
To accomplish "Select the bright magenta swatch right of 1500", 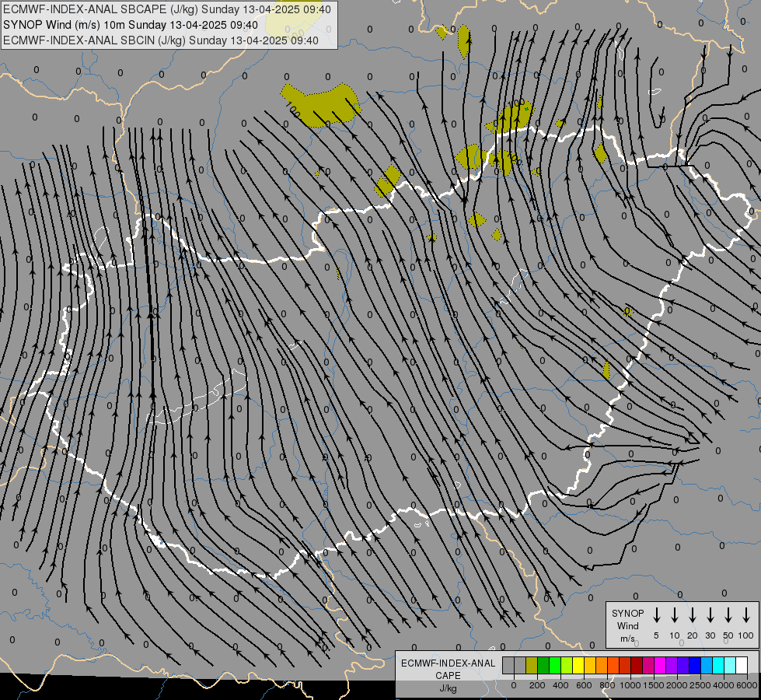I will 660,666.
